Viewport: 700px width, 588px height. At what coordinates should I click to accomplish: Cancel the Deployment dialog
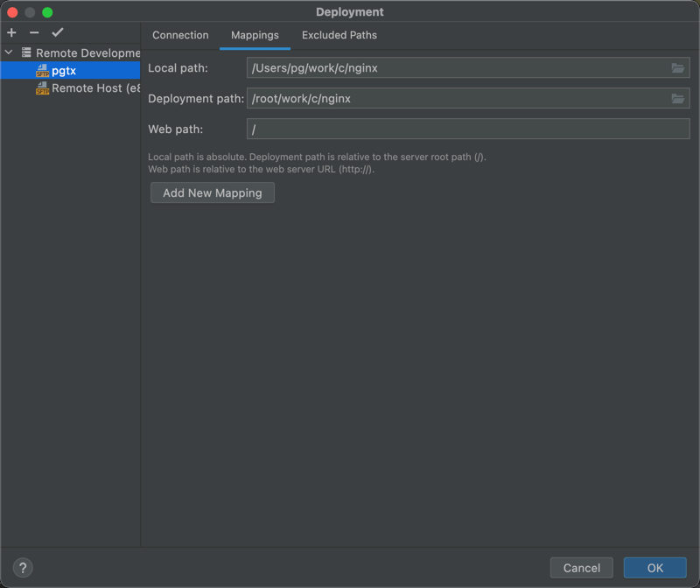pyautogui.click(x=581, y=568)
